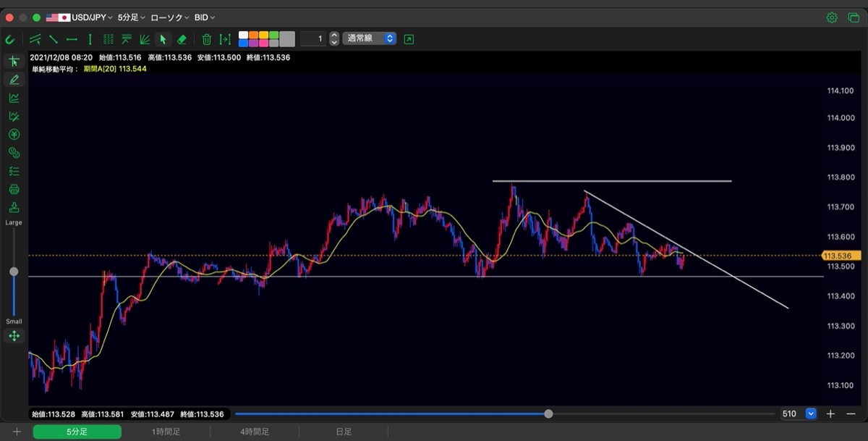Click the multi-window layout icon
The height and width of the screenshot is (441, 868).
(853, 17)
